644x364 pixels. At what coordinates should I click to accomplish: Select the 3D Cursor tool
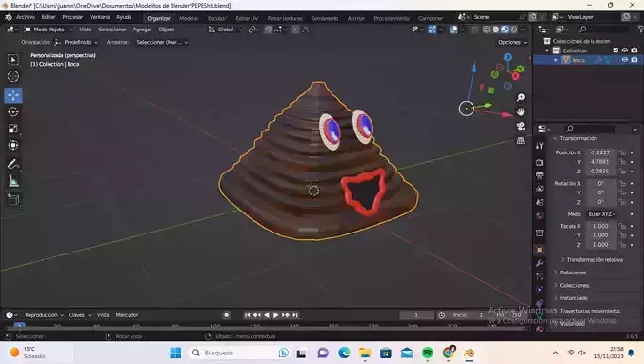pos(13,76)
